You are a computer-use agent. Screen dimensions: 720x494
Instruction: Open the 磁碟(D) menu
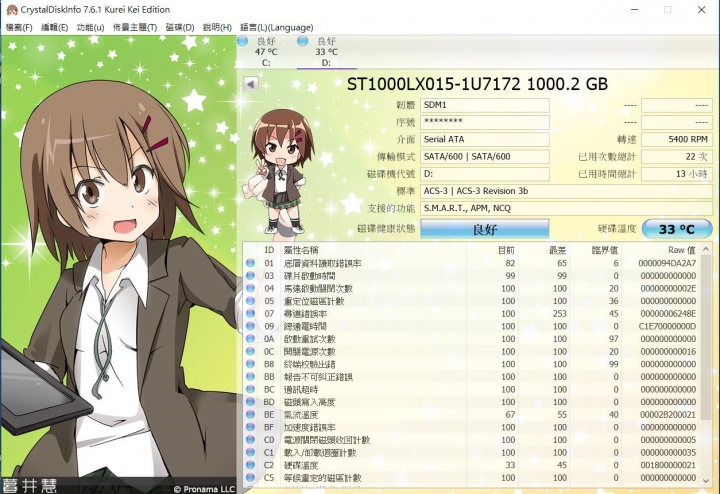[180, 28]
